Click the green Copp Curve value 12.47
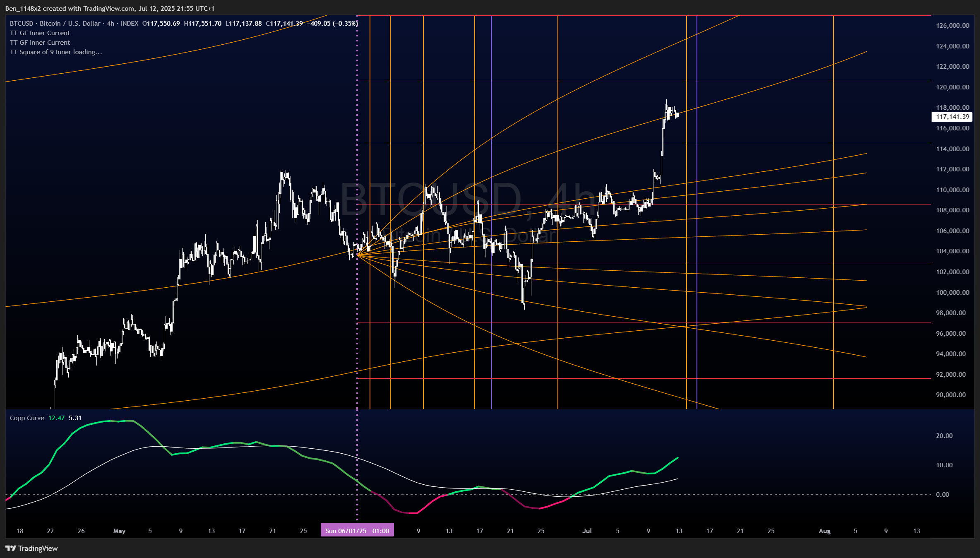The height and width of the screenshot is (558, 980). [x=56, y=418]
